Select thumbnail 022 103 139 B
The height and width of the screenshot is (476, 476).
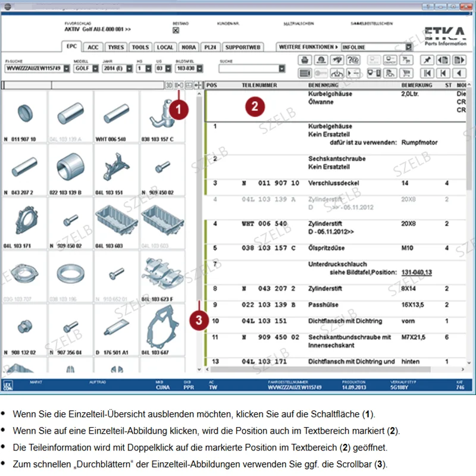click(70, 170)
